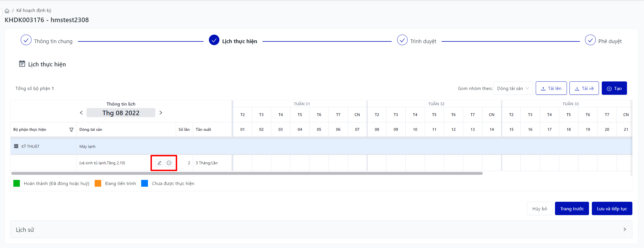Click the calendar icon beside Lịch thực hiện
This screenshot has height=248, width=644.
(x=22, y=64)
